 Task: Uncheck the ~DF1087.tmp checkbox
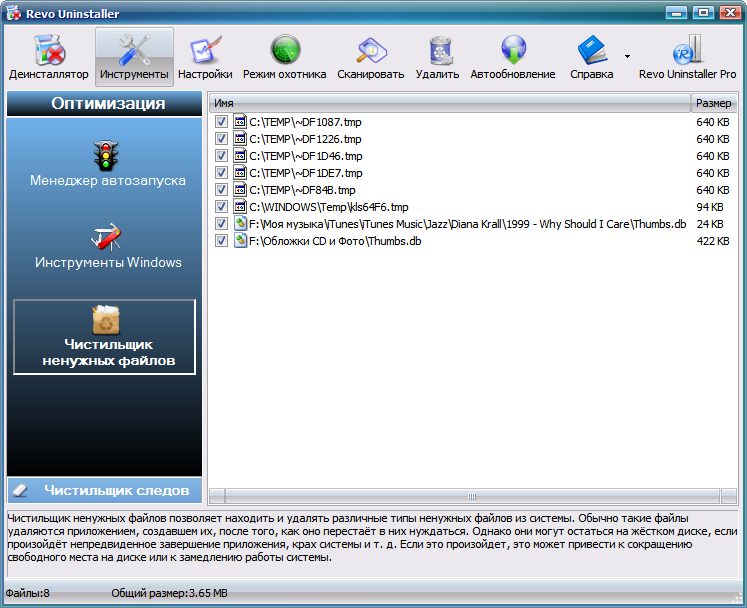[x=221, y=122]
